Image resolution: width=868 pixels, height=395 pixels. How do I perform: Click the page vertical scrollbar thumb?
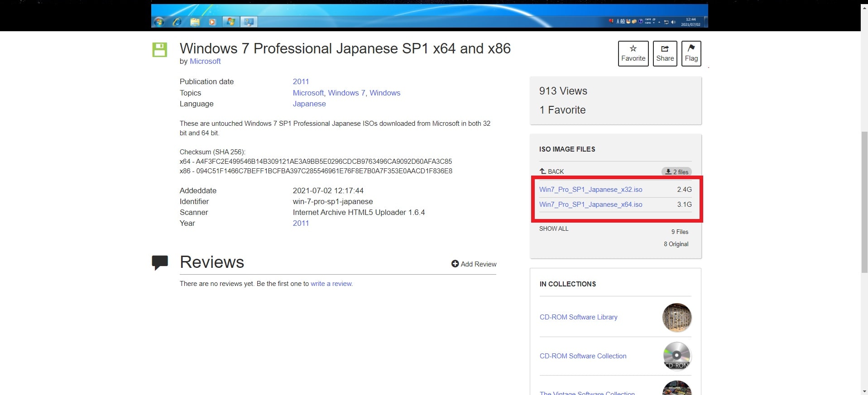pyautogui.click(x=864, y=202)
